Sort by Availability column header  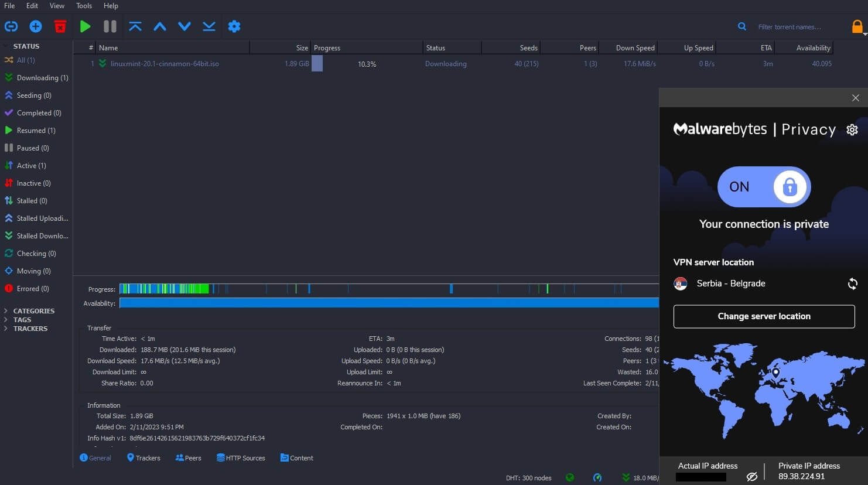tap(804, 48)
